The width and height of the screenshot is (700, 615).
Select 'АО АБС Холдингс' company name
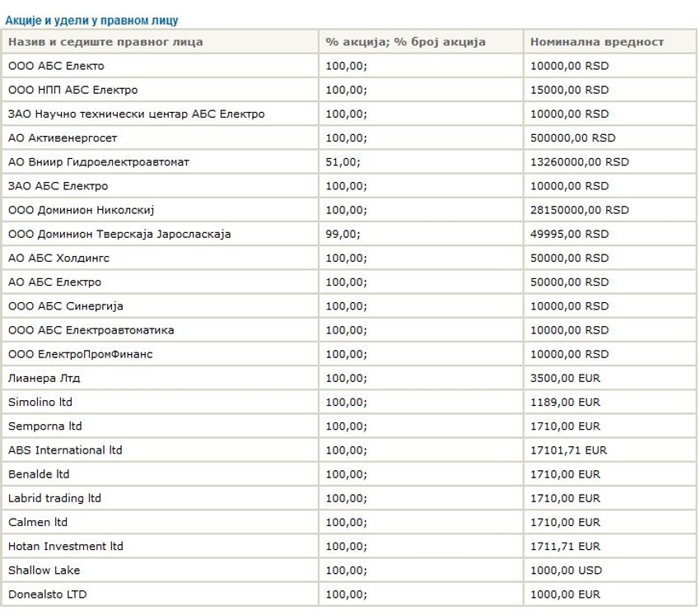[x=58, y=258]
